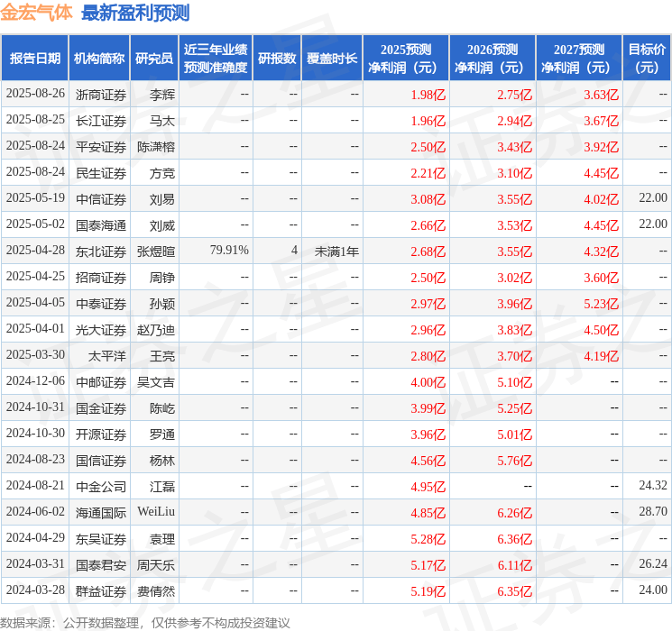The image size is (672, 631).
Task: Click the 未满1年 coverage duration cell
Action: pyautogui.click(x=336, y=251)
